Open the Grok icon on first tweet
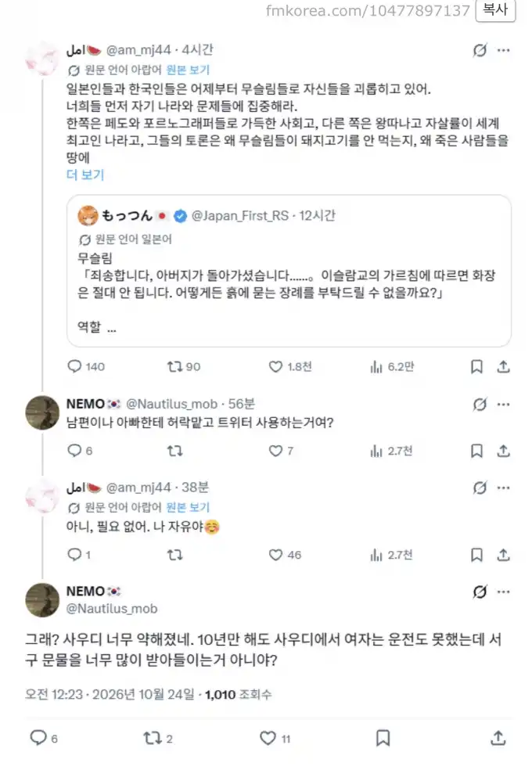This screenshot has width=532, height=770. (480, 50)
